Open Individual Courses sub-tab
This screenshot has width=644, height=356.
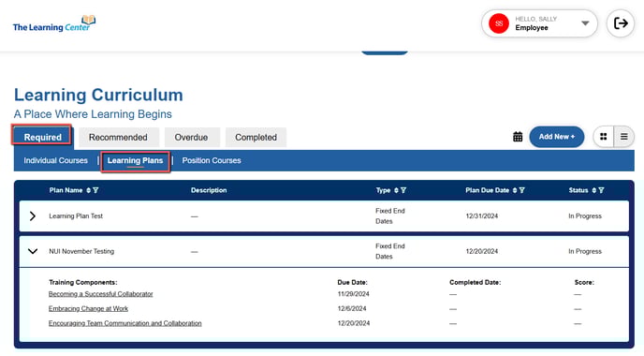click(x=55, y=160)
